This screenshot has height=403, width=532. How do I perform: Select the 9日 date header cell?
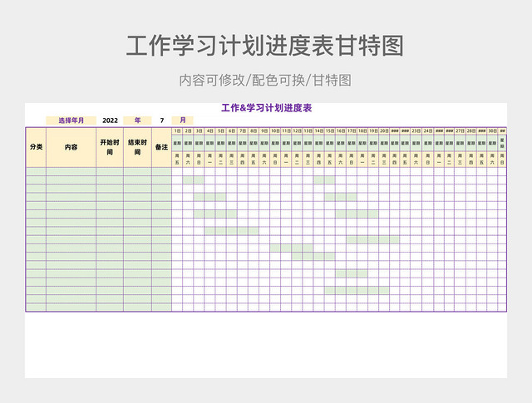264,131
